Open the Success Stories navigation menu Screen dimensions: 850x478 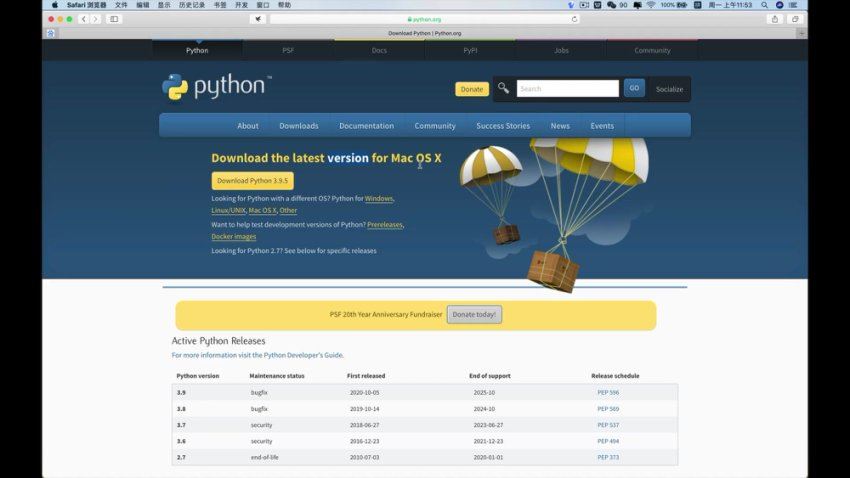(x=503, y=126)
